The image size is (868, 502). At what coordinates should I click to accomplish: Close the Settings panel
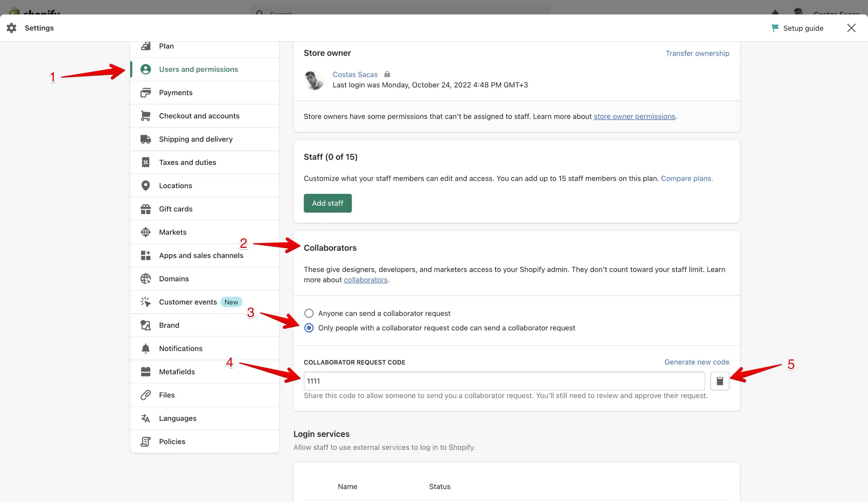coord(851,28)
